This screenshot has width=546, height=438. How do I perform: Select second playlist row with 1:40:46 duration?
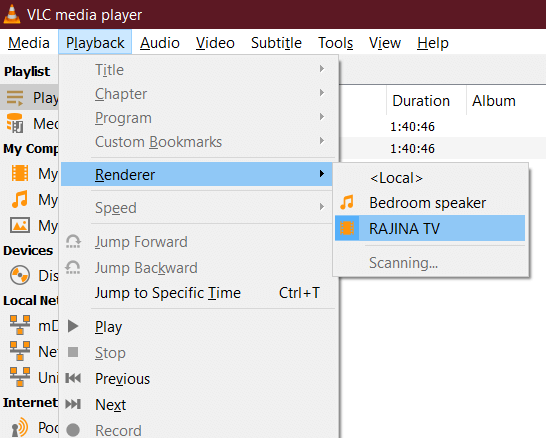click(443, 149)
